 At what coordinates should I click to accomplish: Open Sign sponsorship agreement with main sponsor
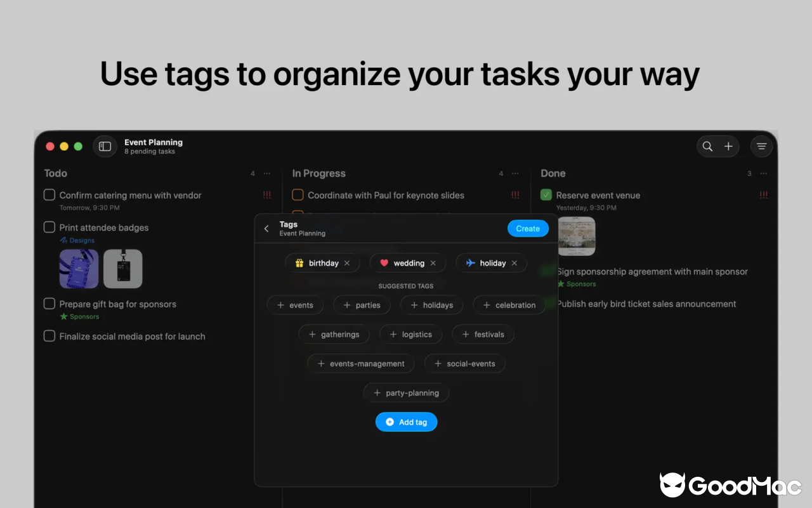(652, 271)
